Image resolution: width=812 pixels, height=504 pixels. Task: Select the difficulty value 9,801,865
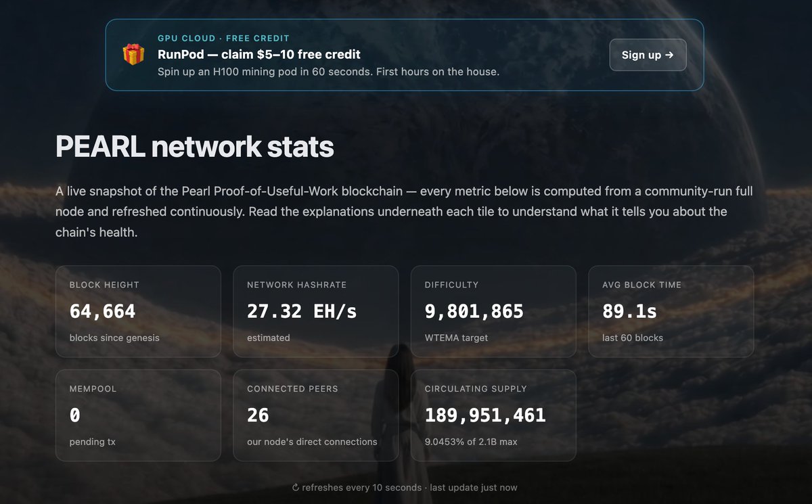pyautogui.click(x=474, y=311)
